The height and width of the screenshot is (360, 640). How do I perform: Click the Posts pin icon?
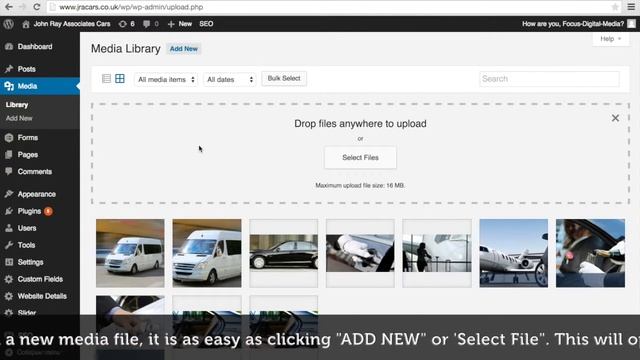tap(9, 69)
